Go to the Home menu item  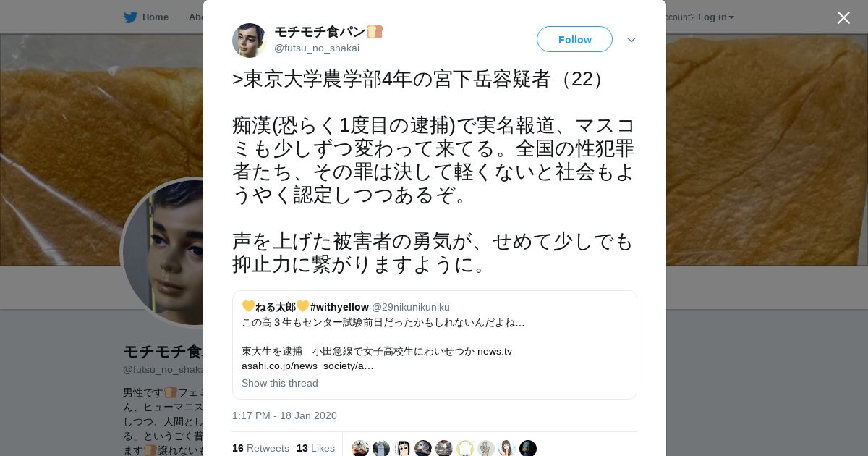(x=155, y=17)
